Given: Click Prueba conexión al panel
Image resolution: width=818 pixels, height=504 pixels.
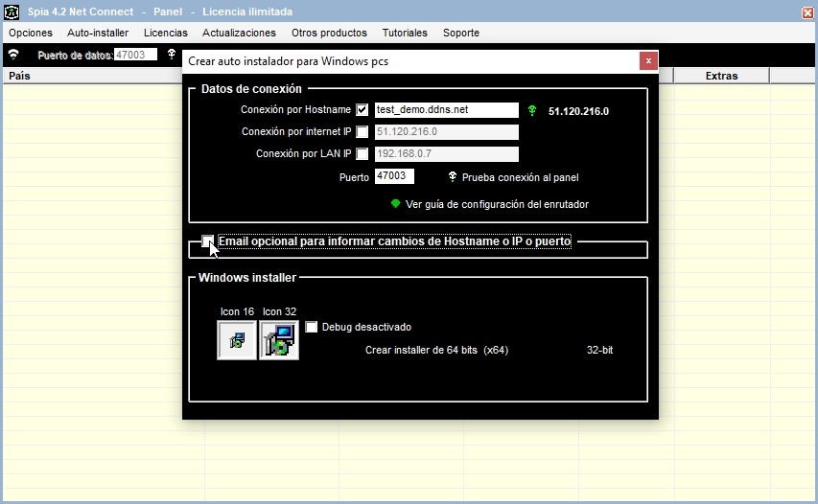Looking at the screenshot, I should tap(520, 177).
